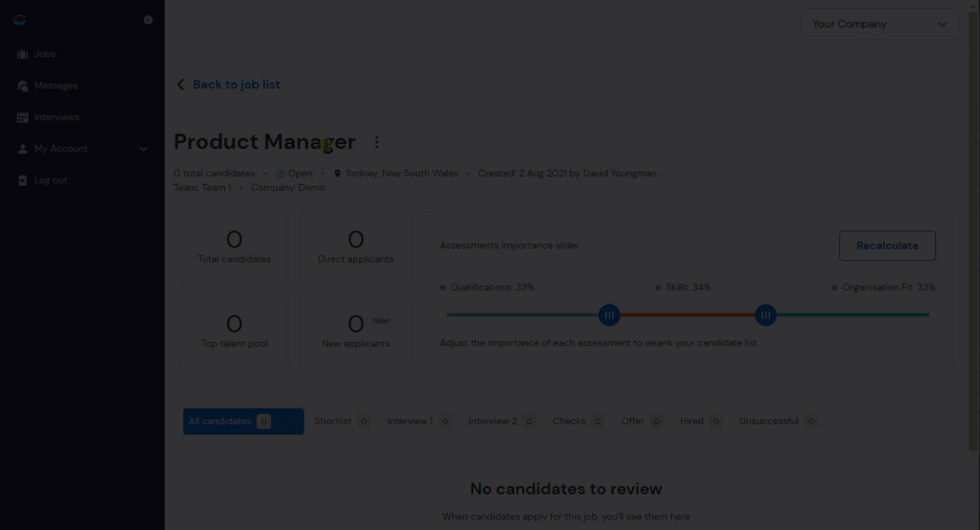Click 'Skills: 34%' label

(x=688, y=287)
